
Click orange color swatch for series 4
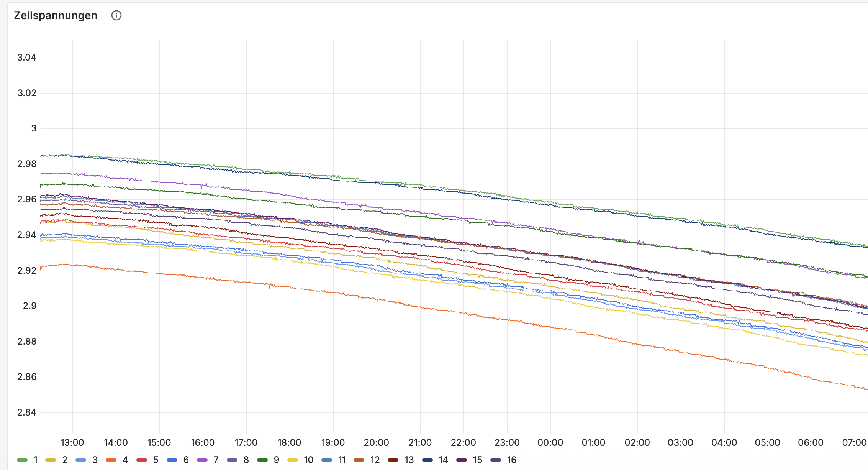111,460
